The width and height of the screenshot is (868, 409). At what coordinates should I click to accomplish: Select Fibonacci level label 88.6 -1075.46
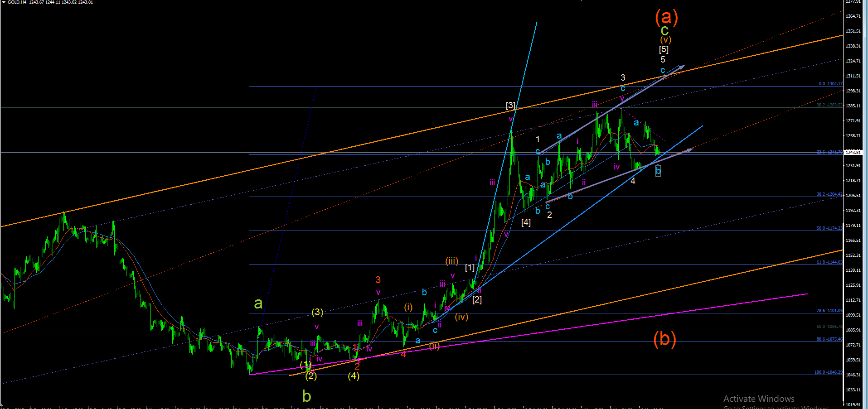click(x=829, y=339)
